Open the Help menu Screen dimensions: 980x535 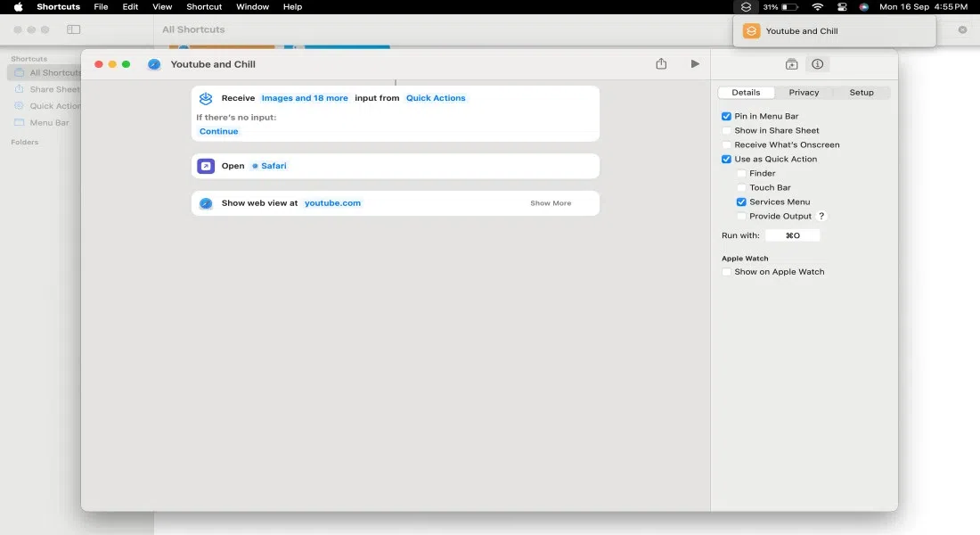click(292, 7)
